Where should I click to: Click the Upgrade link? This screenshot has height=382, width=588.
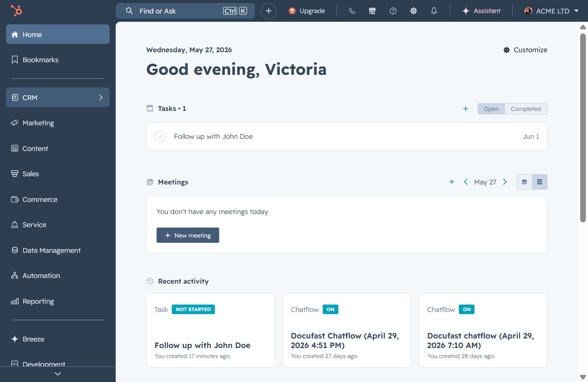click(307, 11)
